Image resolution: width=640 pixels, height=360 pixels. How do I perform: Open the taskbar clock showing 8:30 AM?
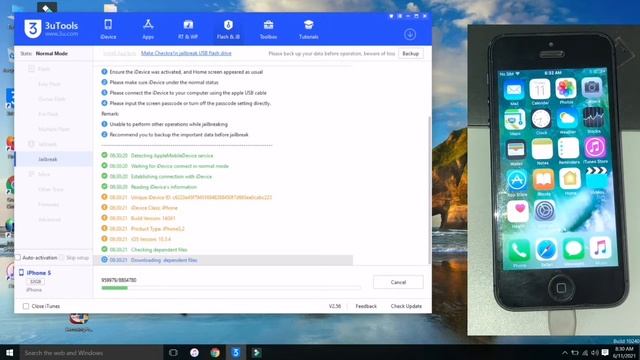pyautogui.click(x=624, y=353)
